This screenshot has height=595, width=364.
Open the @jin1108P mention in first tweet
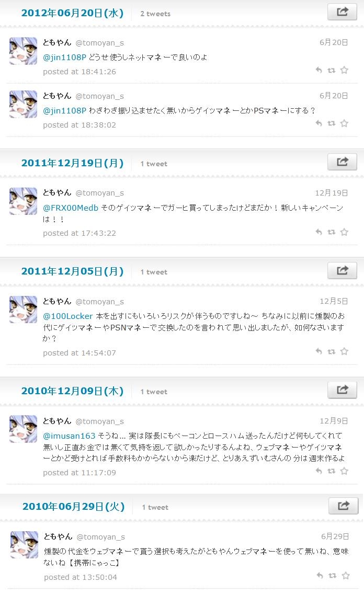[64, 58]
